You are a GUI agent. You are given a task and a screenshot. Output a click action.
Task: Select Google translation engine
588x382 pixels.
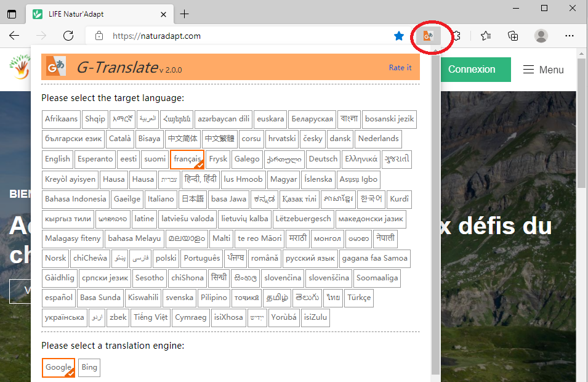tap(58, 367)
